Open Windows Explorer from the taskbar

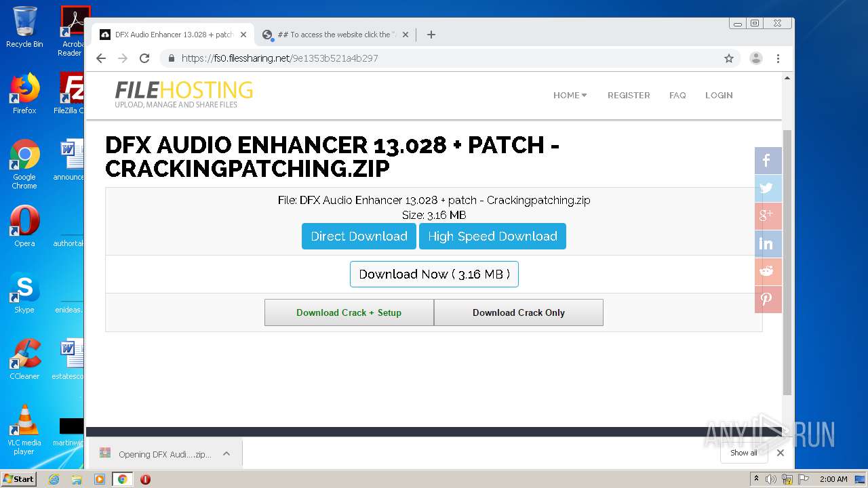click(x=77, y=479)
